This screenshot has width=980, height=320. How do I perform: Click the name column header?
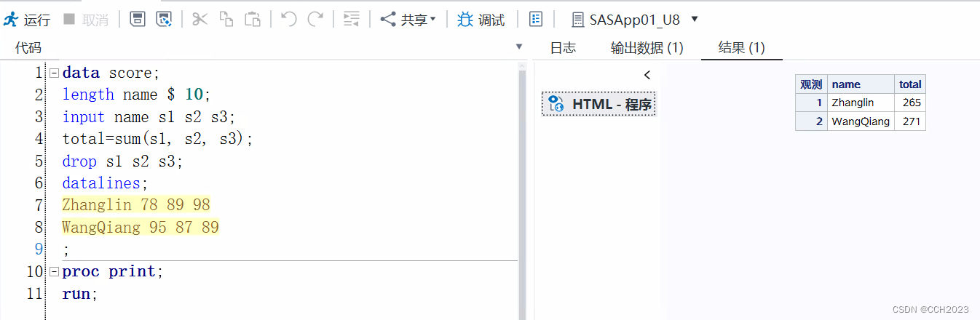pos(861,84)
